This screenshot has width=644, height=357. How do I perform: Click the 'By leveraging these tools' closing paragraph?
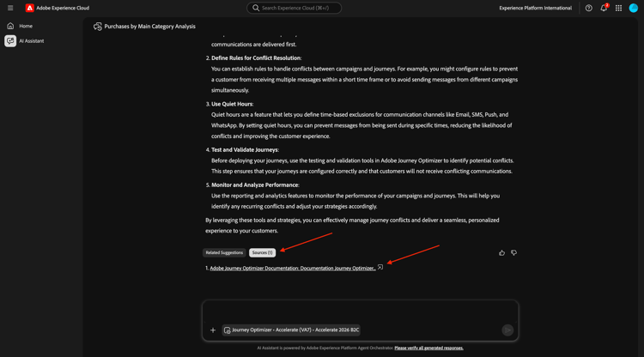(x=352, y=226)
